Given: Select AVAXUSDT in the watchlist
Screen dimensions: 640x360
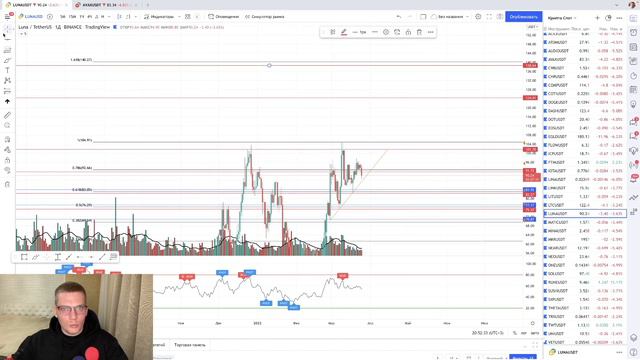Looking at the screenshot, I should (584, 60).
